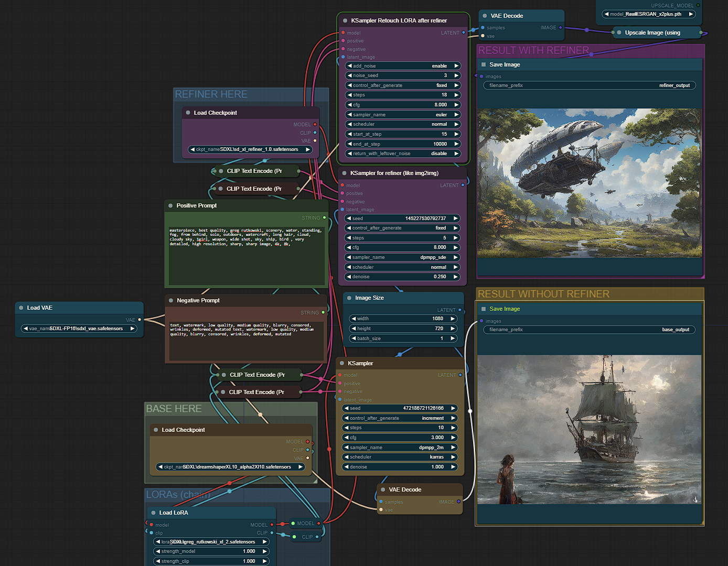Click the Load LoRA node collapse dot
The image size is (728, 566).
click(153, 513)
